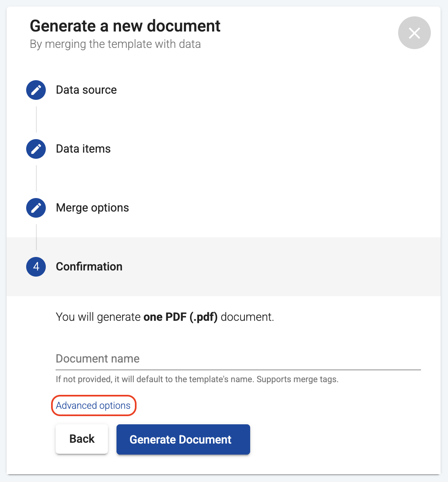Close the Generate a new document dialog
This screenshot has height=482, width=448.
click(x=414, y=33)
